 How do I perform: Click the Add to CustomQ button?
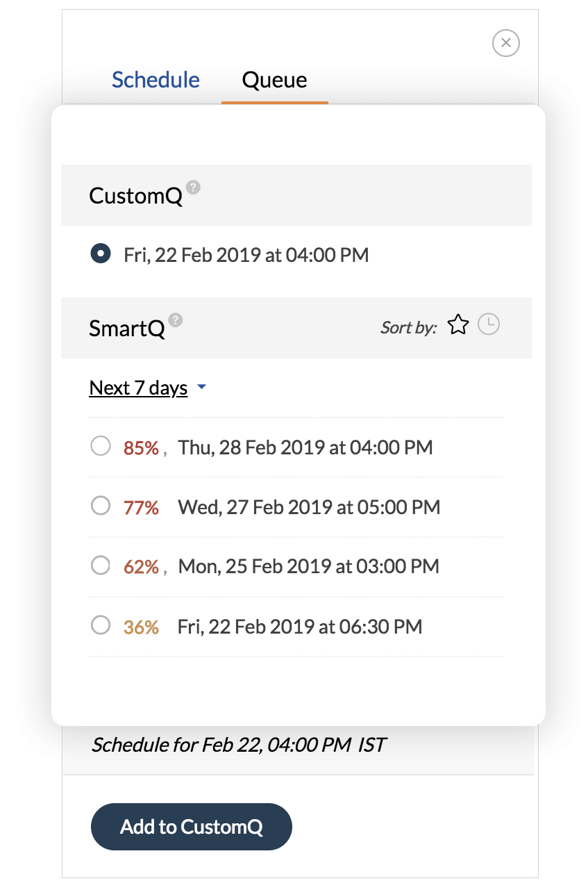[192, 827]
